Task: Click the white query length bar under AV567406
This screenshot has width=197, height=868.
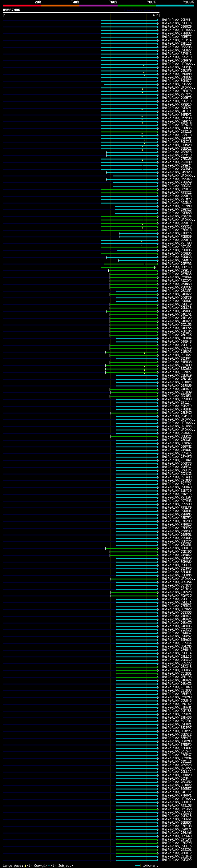Action: click(81, 13)
